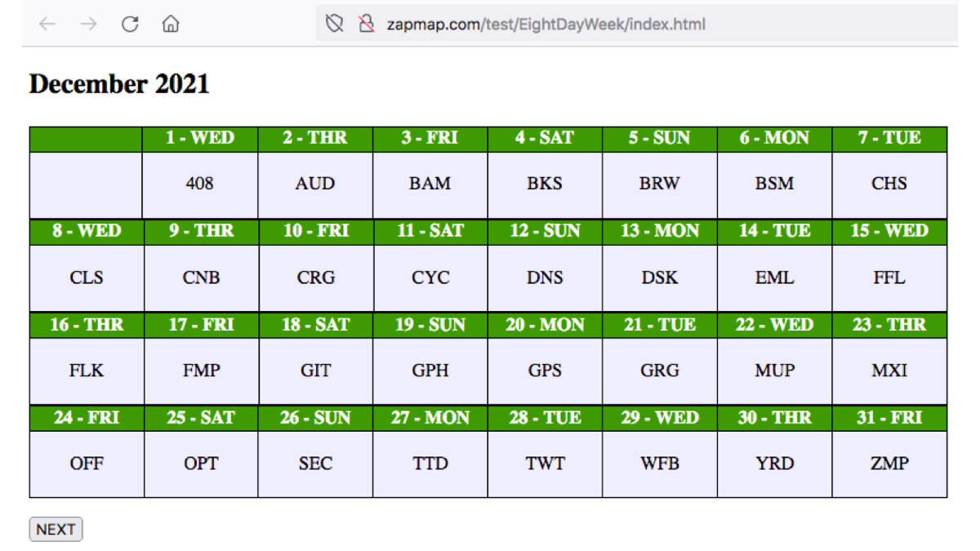Image resolution: width=980 pixels, height=551 pixels.
Task: Select the 7 - TUE header cell
Action: 889,139
